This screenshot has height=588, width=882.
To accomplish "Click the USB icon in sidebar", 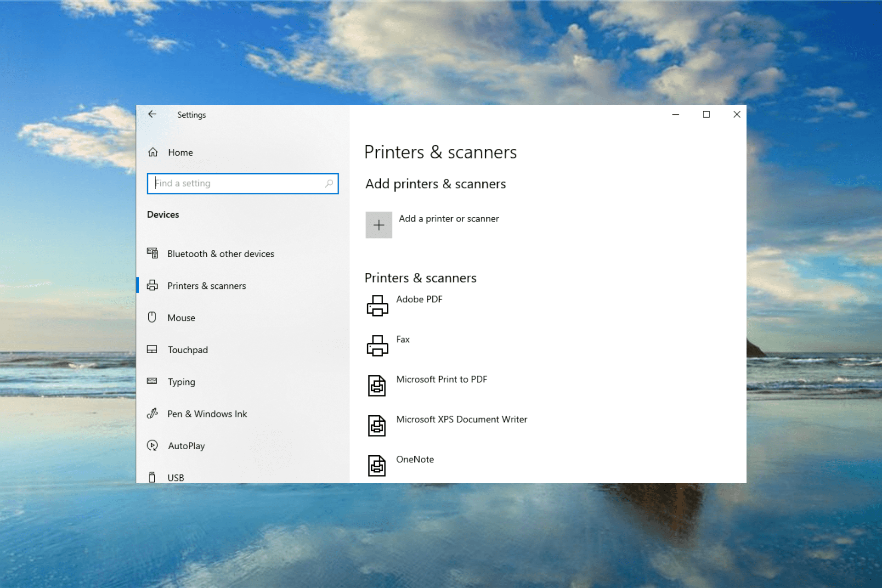I will pos(152,477).
